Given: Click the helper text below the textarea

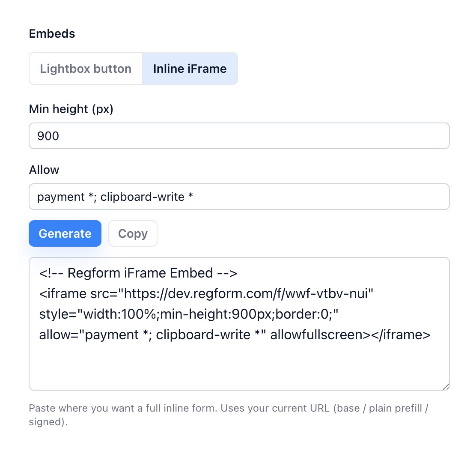Looking at the screenshot, I should (x=214, y=408).
